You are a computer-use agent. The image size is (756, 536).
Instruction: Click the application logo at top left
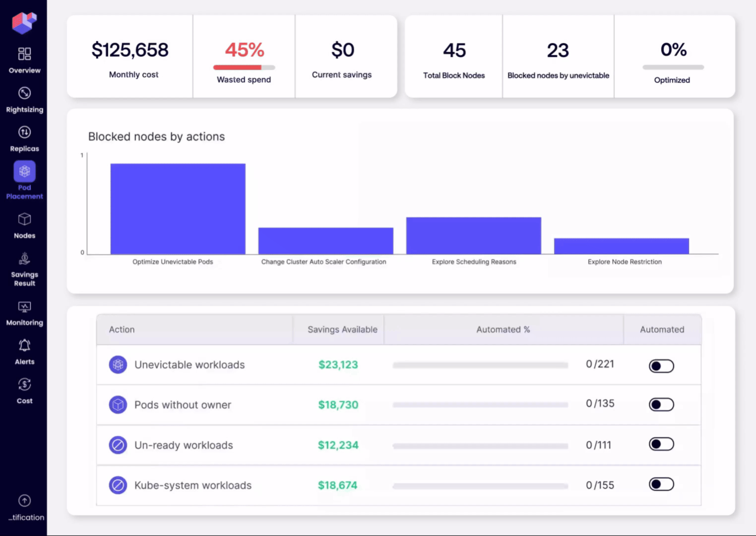tap(24, 22)
